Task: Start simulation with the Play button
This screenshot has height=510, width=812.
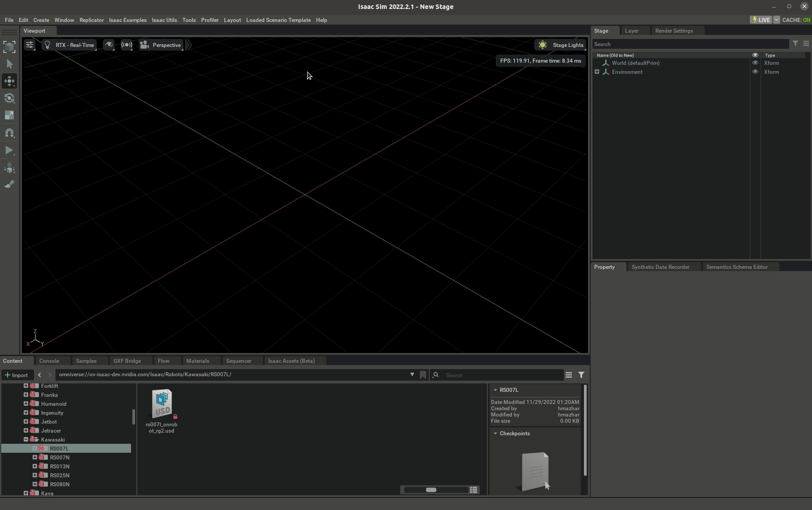Action: (x=9, y=150)
